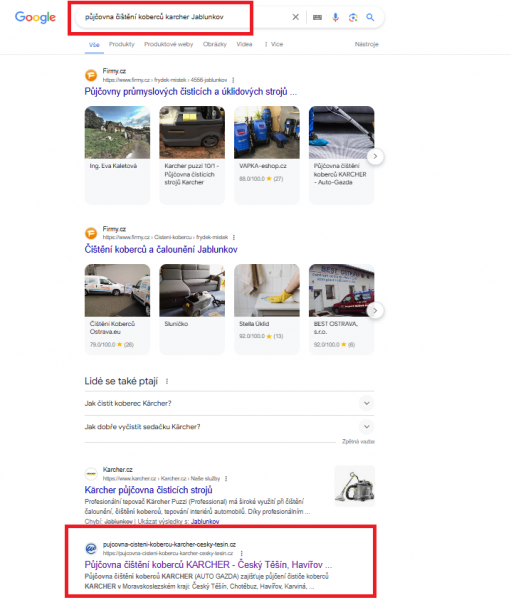511x600 pixels.
Task: Switch to the Obrázky tab
Action: [x=215, y=44]
